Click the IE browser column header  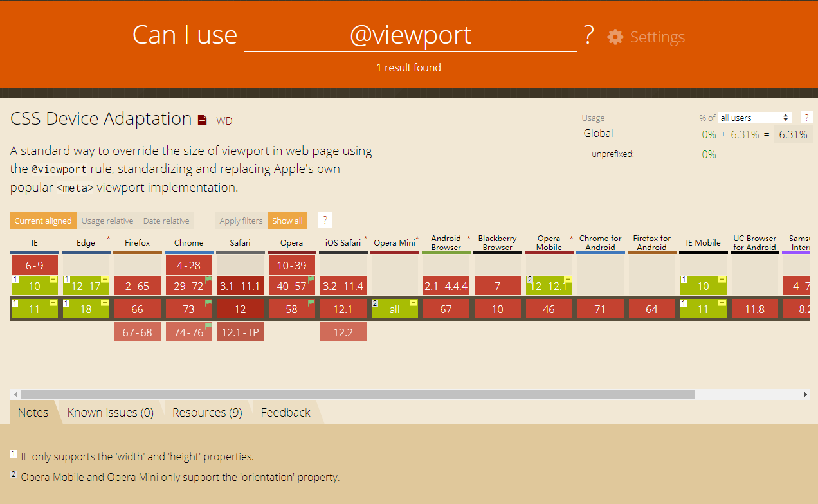pyautogui.click(x=35, y=243)
